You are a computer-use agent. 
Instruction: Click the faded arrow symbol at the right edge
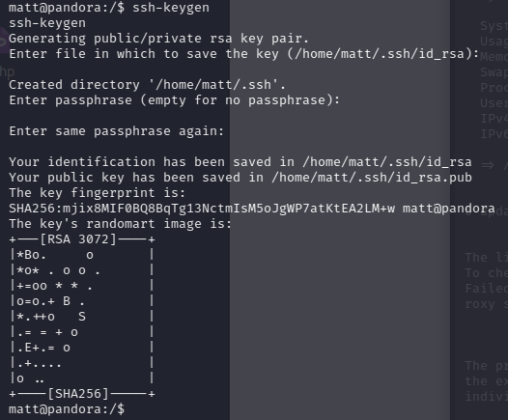pos(488,165)
